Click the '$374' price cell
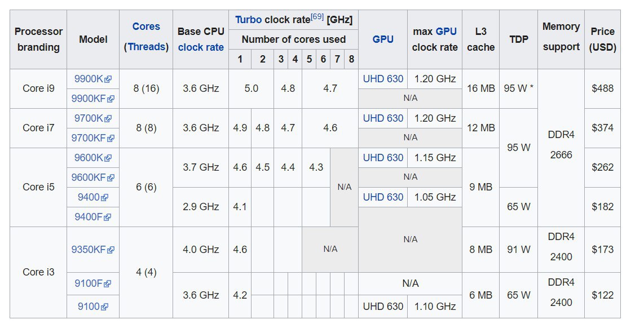644x324 pixels. 602,128
